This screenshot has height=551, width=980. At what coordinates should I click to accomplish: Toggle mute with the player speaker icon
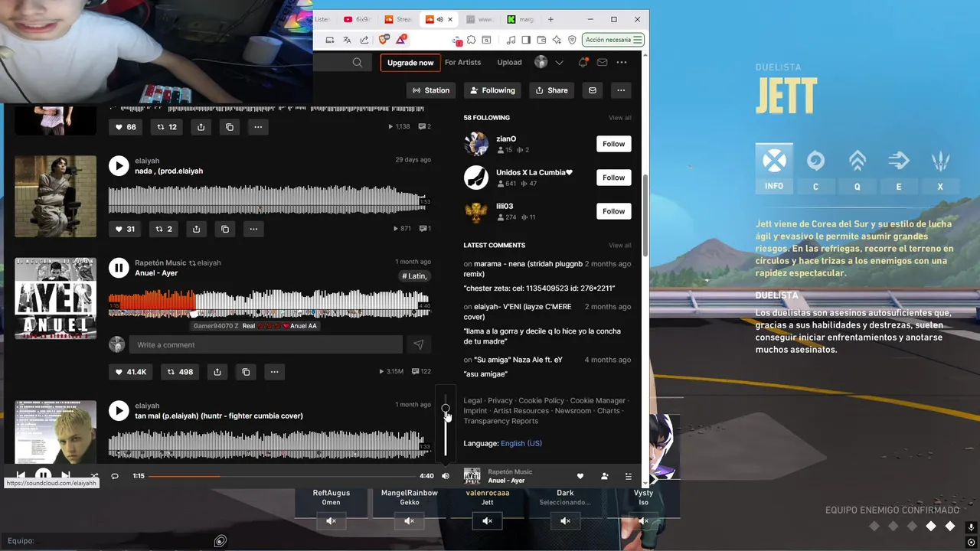tap(446, 476)
